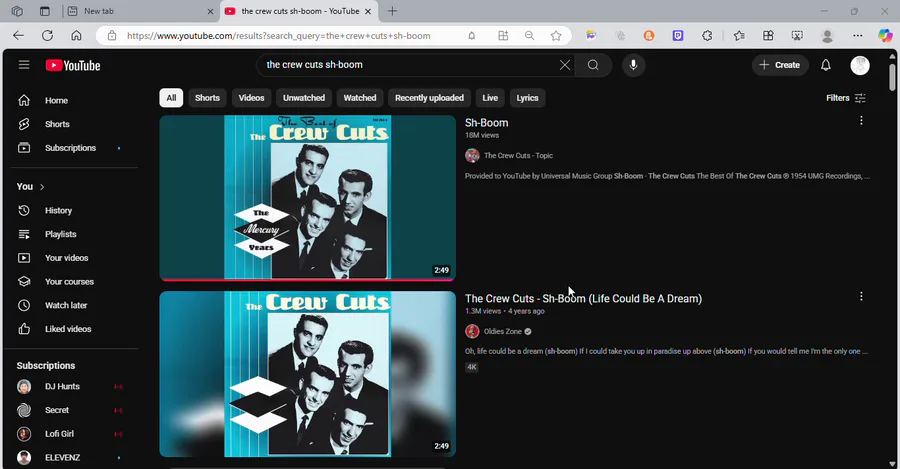Open the browser favorites list icon
Viewport: 900px width, 469px height.
click(x=739, y=36)
